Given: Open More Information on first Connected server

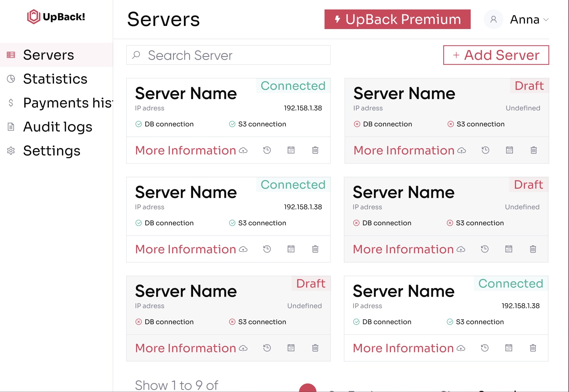Looking at the screenshot, I should [186, 150].
